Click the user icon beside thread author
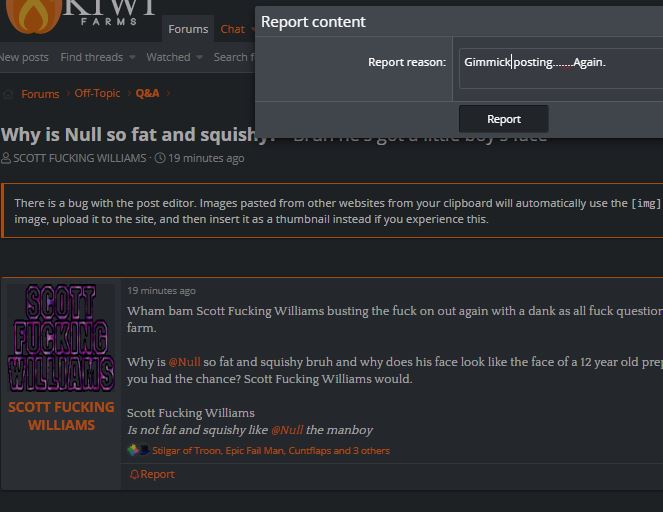Viewport: 663px width, 512px height. (x=6, y=159)
